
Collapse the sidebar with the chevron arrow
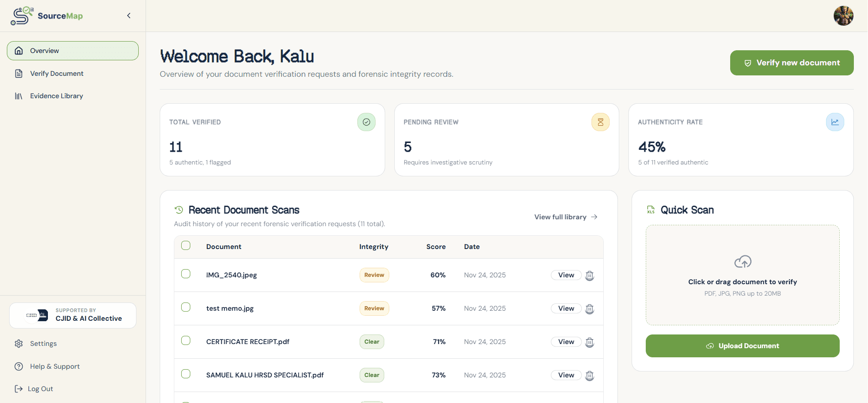[129, 16]
